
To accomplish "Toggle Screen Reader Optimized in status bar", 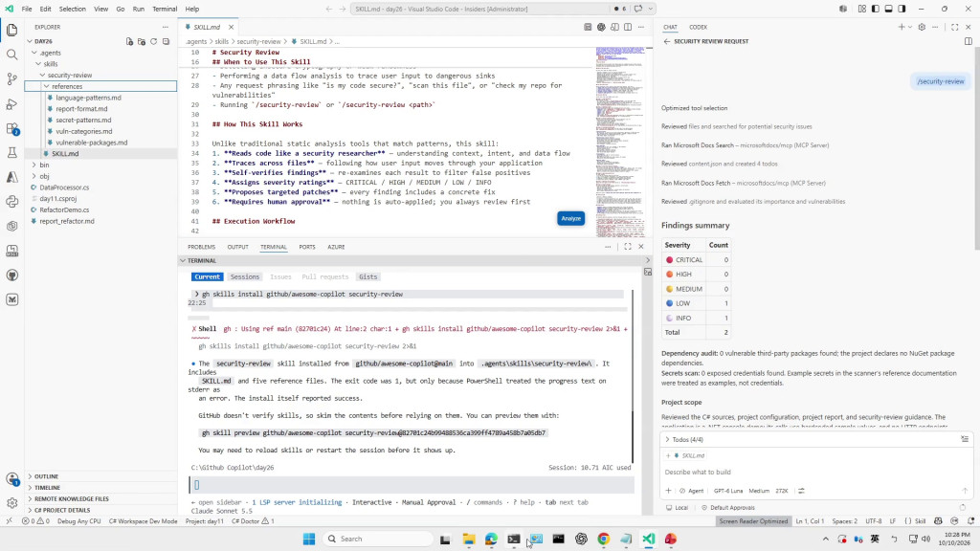I will (x=753, y=521).
